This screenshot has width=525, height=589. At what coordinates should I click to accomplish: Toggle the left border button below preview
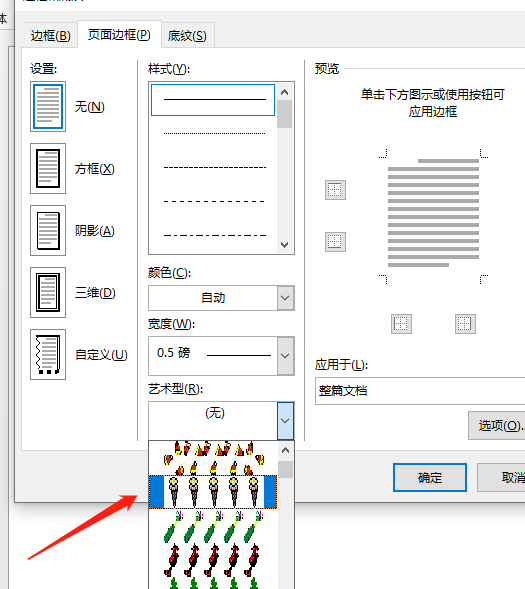[401, 324]
